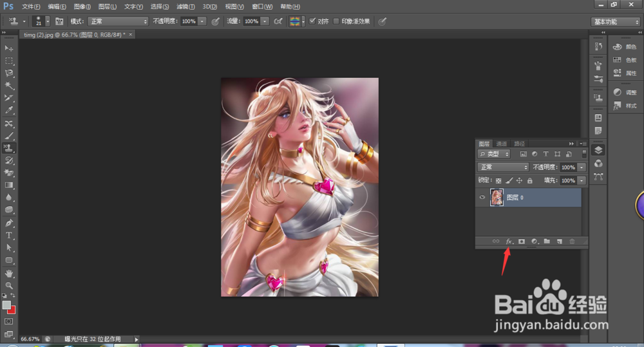The height and width of the screenshot is (347, 644).
Task: Add a layer mask to layer
Action: click(x=521, y=241)
